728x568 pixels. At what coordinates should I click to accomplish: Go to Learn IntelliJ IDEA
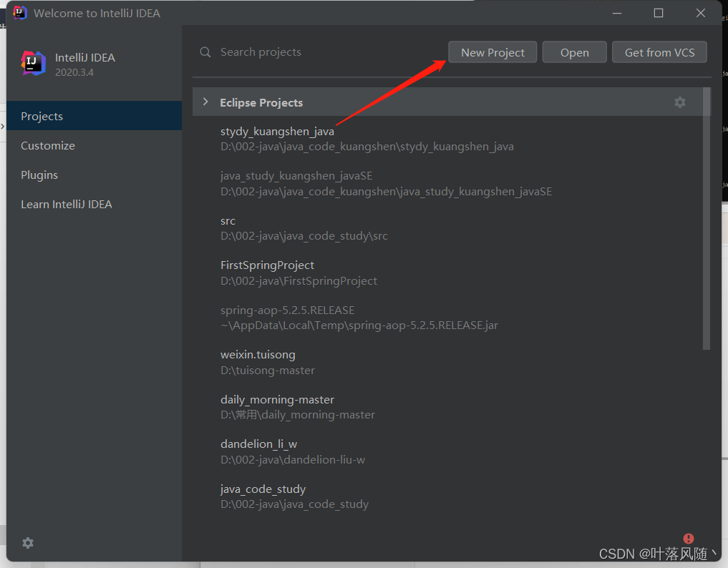(94, 204)
